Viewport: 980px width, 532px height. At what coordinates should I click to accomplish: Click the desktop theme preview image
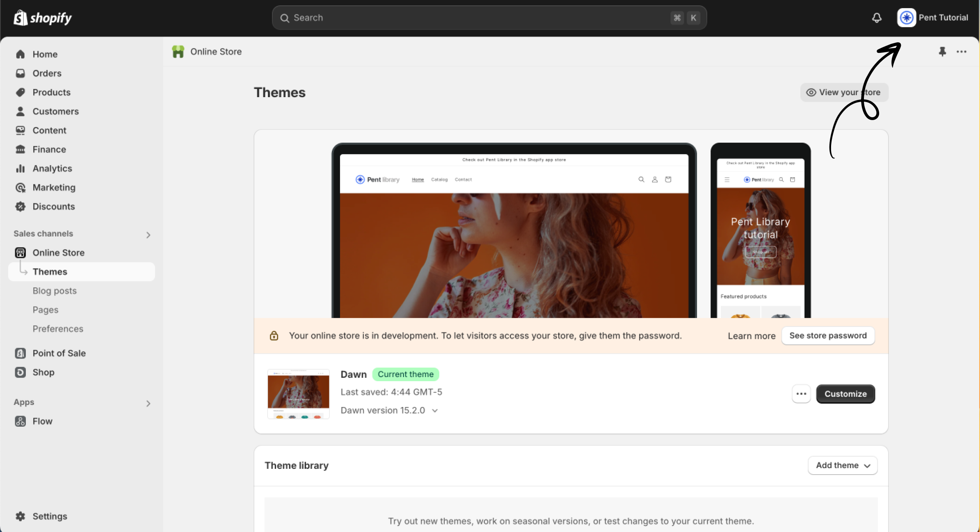(514, 231)
